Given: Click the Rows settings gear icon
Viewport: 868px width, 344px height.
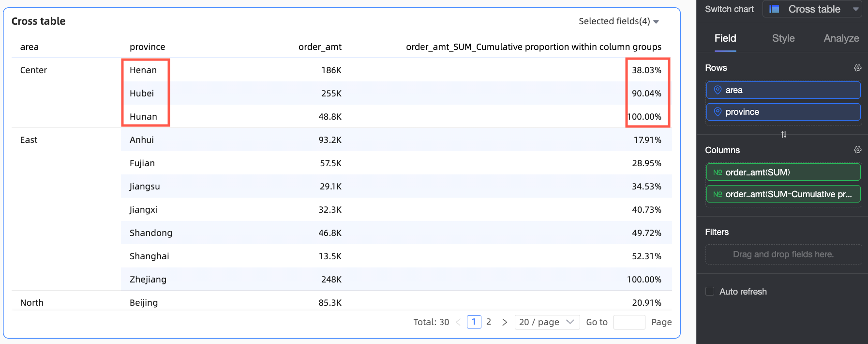Looking at the screenshot, I should [857, 68].
